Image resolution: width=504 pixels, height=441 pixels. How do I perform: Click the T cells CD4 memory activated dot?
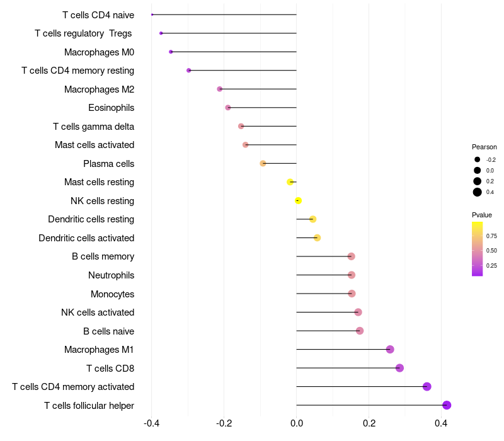pos(427,386)
